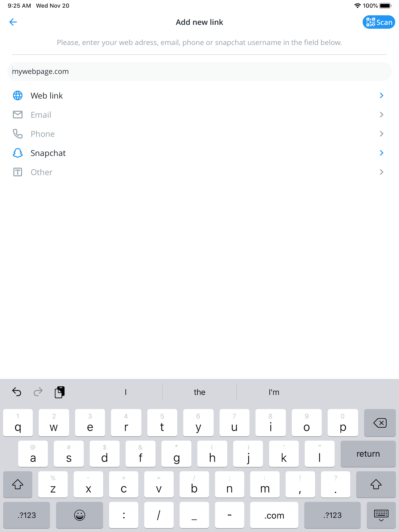Screen dimensions: 399x532
Task: Select the Snapchat ghost icon
Action: point(18,153)
